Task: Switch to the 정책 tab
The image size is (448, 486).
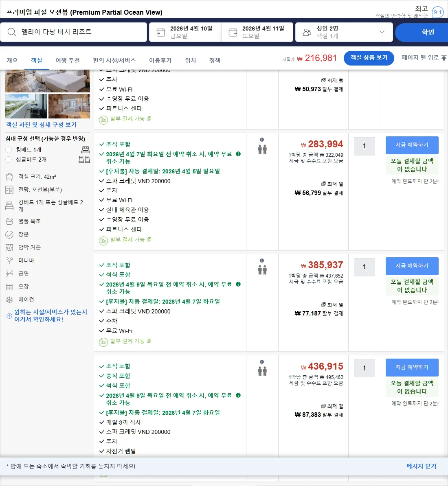Action: (215, 60)
